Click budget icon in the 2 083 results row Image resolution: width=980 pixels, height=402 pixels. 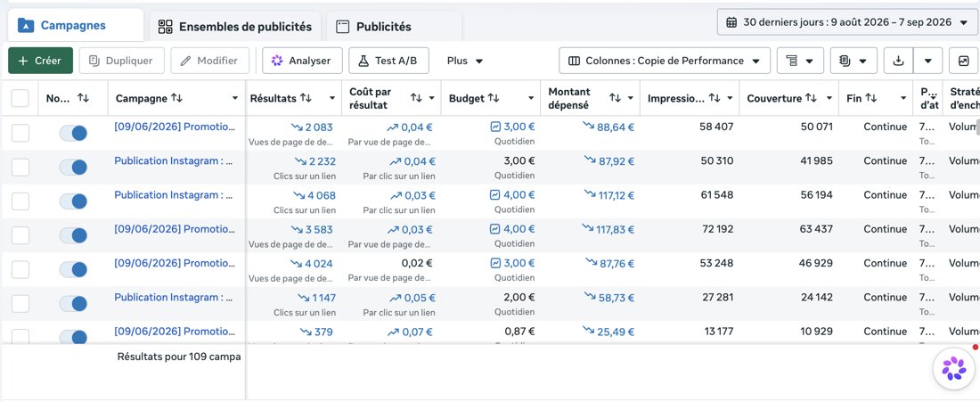coord(495,127)
